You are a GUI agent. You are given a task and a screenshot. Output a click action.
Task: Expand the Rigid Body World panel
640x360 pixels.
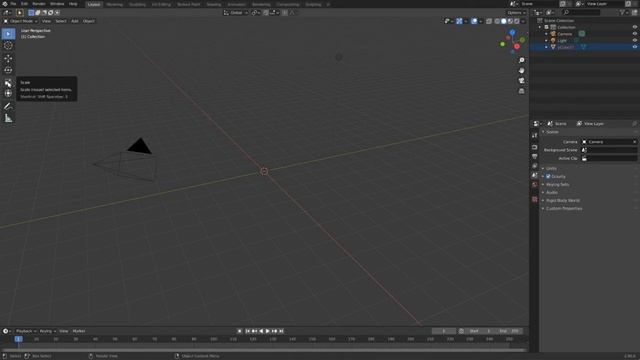tap(562, 200)
